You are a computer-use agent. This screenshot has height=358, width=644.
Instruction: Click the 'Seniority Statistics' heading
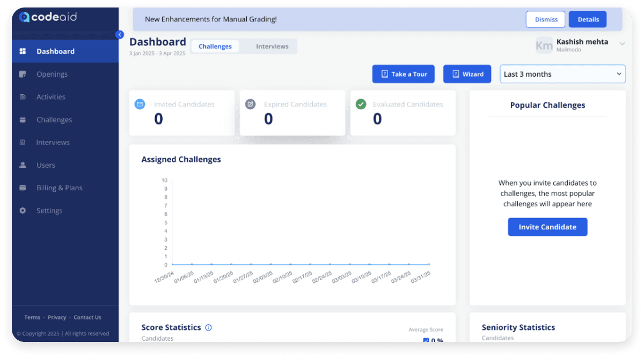point(518,327)
